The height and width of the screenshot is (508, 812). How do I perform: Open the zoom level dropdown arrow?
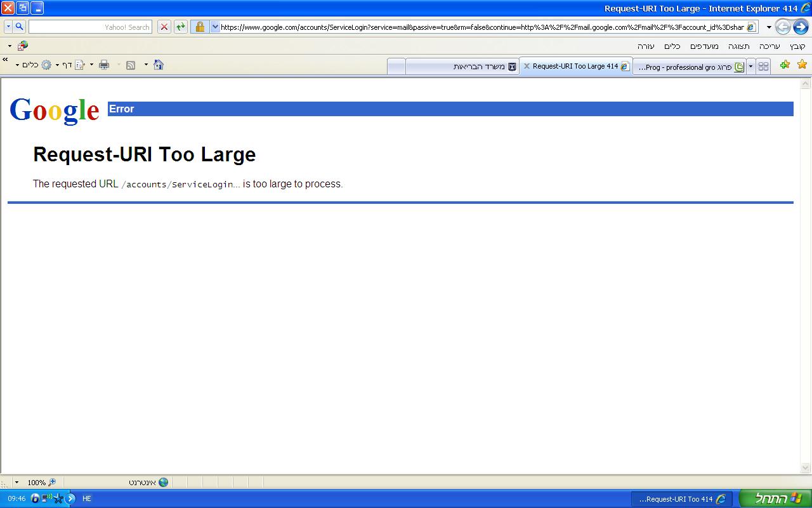tap(17, 483)
